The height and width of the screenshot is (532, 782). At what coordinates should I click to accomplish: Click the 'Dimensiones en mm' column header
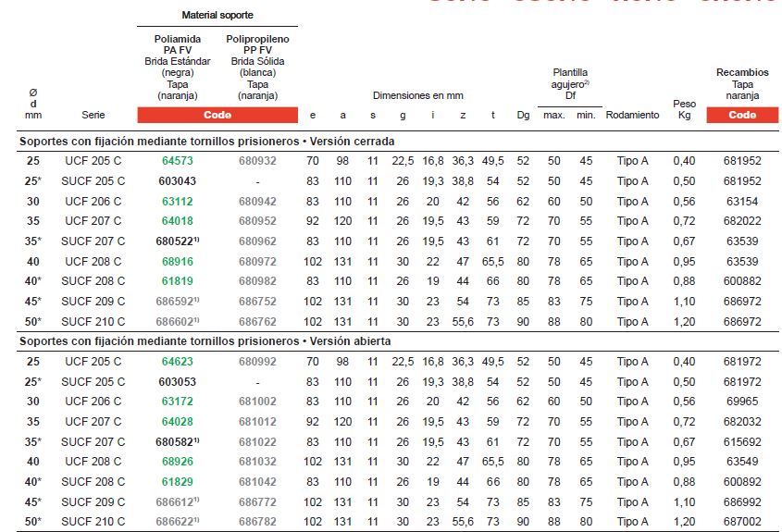click(x=418, y=95)
